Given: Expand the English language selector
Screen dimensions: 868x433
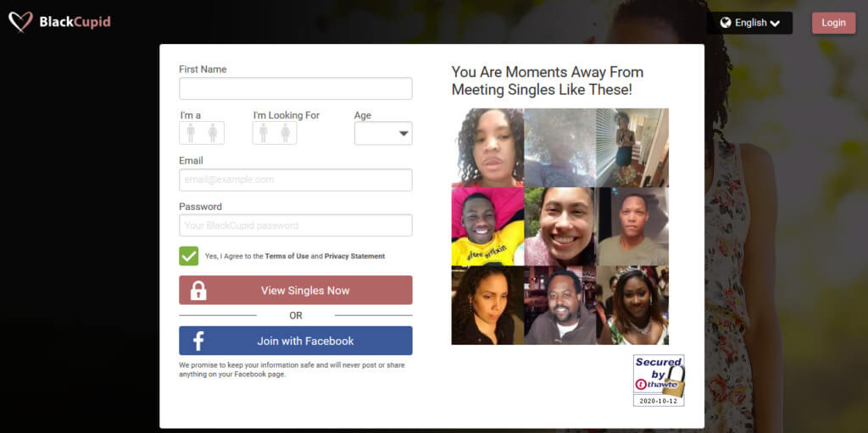Looking at the screenshot, I should (749, 23).
